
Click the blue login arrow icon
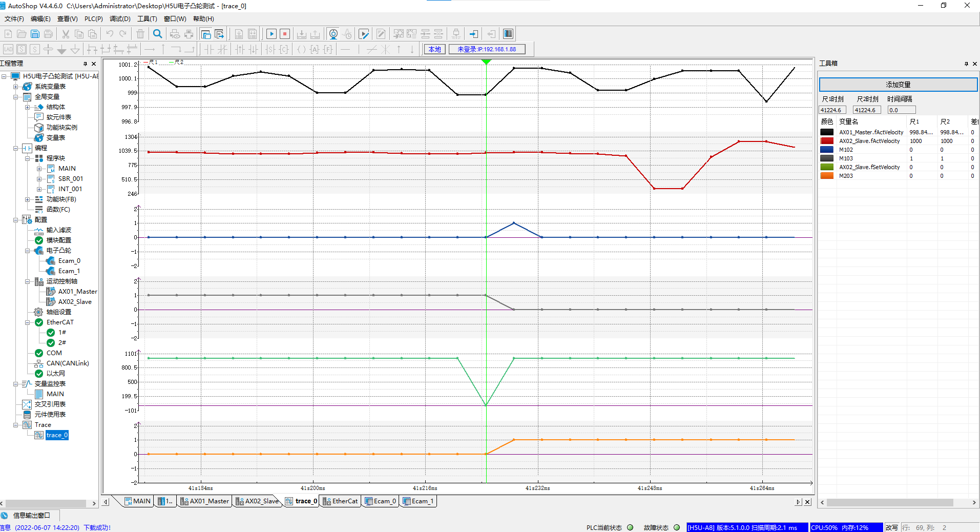point(474,34)
